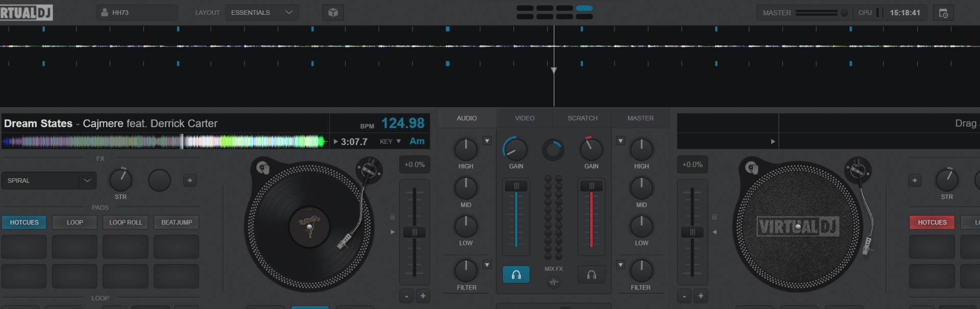Screen dimensions: 980x309
Task: Toggle right channel headphone cue button
Action: tap(592, 275)
